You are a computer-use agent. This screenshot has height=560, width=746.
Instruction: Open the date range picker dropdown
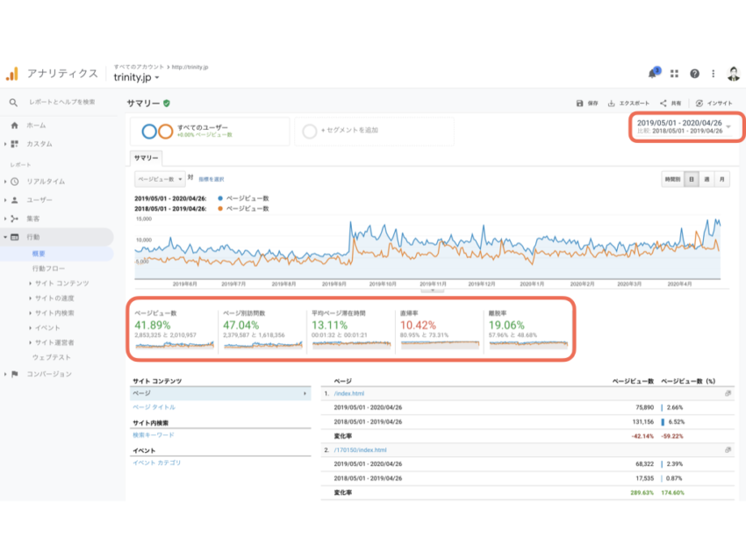pyautogui.click(x=728, y=126)
